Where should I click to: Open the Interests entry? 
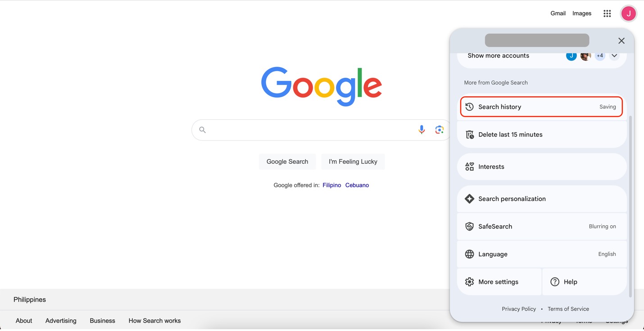[541, 167]
